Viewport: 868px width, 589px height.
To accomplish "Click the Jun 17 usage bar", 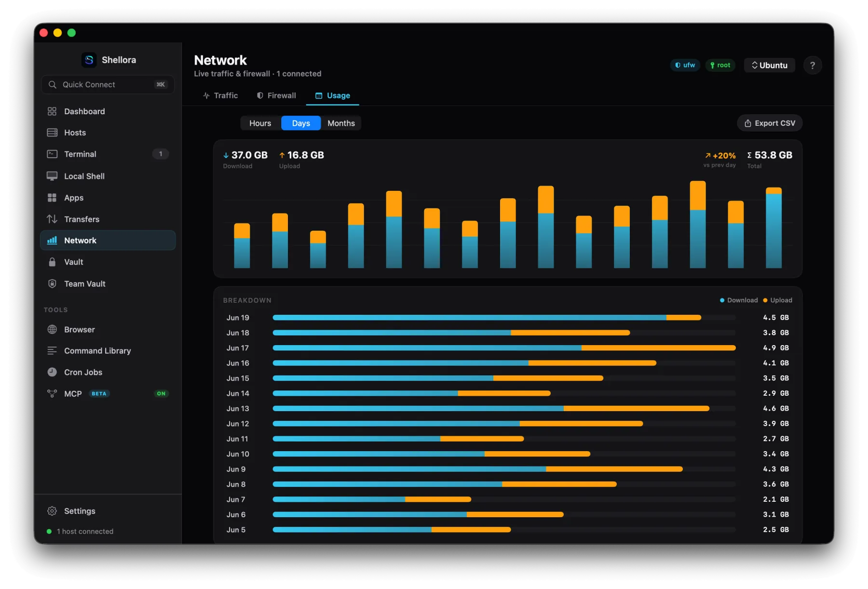I will pos(504,348).
